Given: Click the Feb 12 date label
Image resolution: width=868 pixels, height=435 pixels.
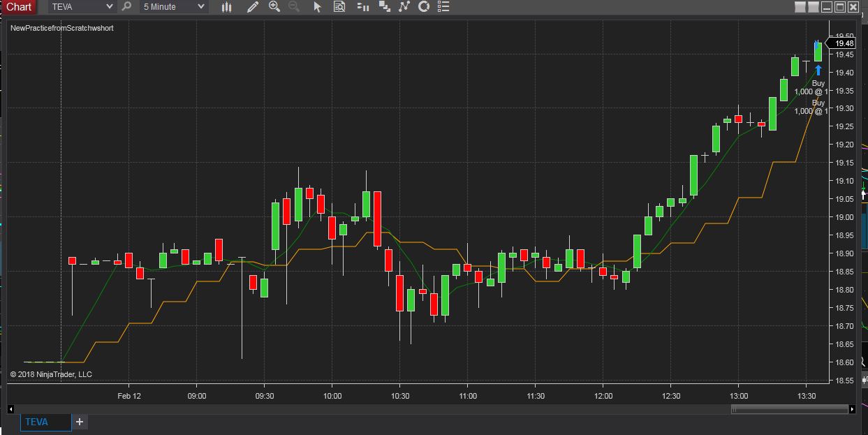Looking at the screenshot, I should click(129, 396).
